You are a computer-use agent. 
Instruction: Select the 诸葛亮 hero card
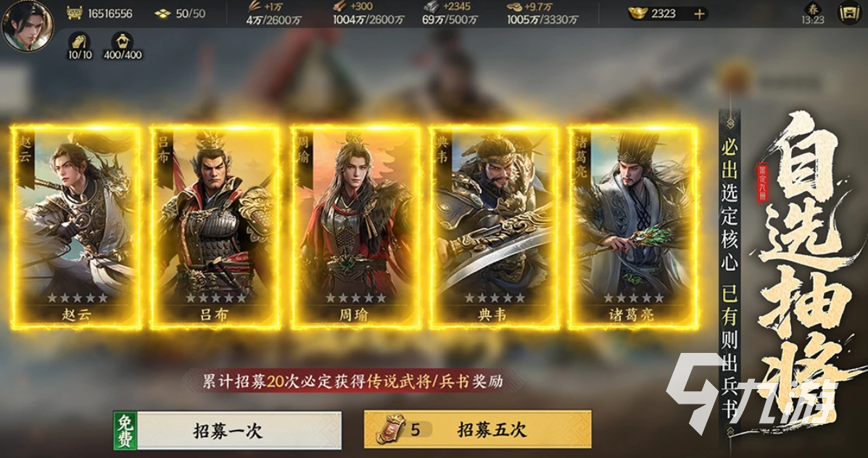click(x=633, y=227)
